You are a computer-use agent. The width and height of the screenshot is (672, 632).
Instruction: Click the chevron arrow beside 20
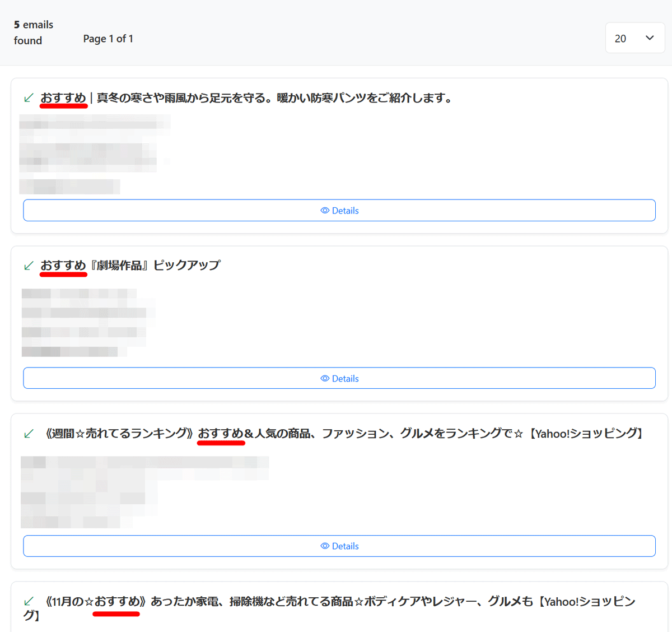(x=650, y=38)
